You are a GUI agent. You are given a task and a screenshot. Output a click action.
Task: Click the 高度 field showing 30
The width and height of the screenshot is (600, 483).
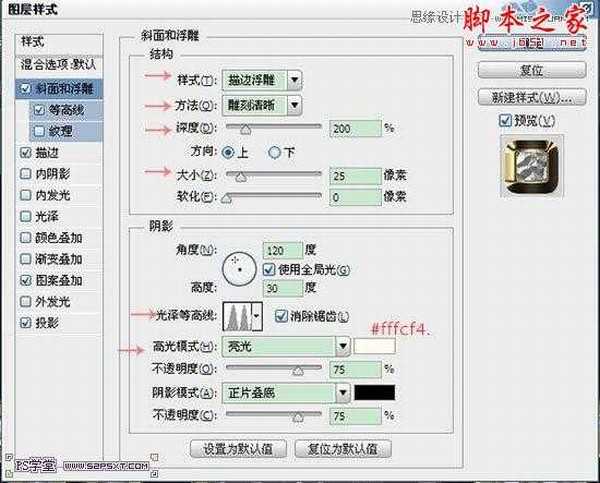(283, 288)
